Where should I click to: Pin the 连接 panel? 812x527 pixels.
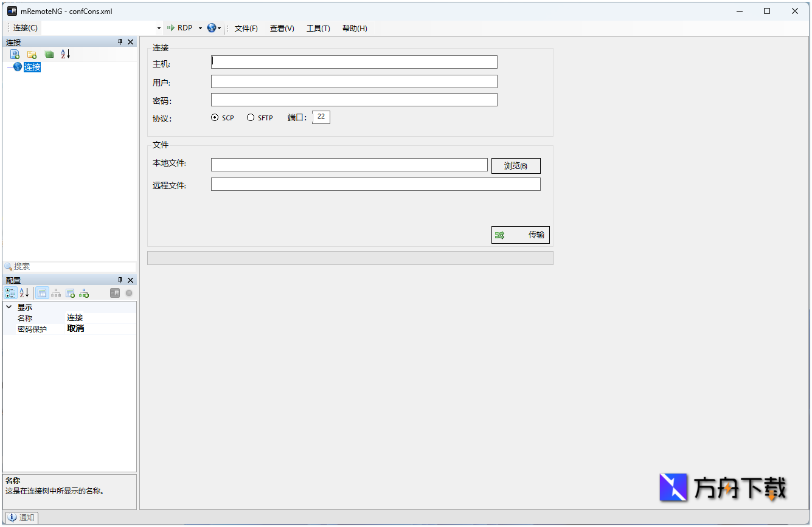click(x=120, y=42)
